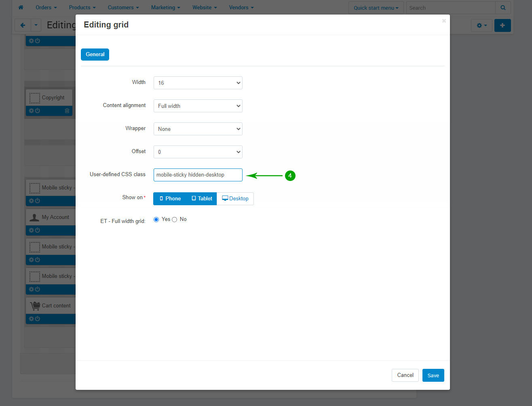This screenshot has width=532, height=406.
Task: Close the Editing grid dialog
Action: point(444,21)
